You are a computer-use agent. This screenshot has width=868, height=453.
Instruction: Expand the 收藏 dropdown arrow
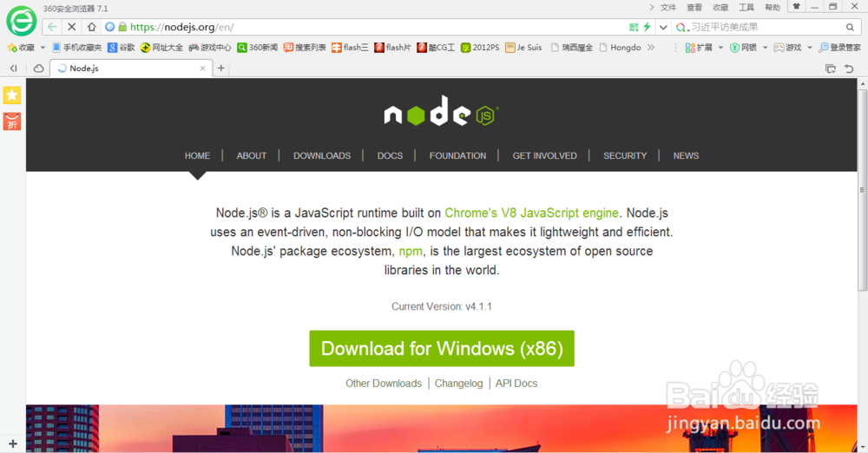tap(43, 48)
